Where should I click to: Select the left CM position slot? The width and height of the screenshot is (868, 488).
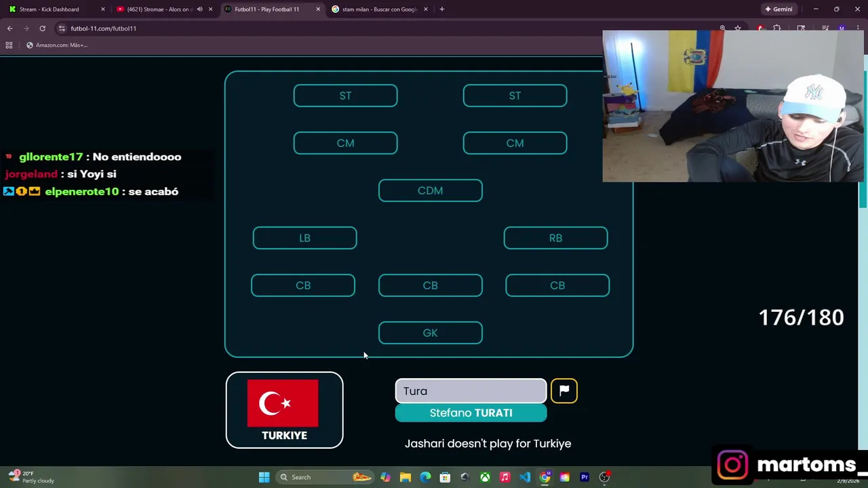pos(345,143)
